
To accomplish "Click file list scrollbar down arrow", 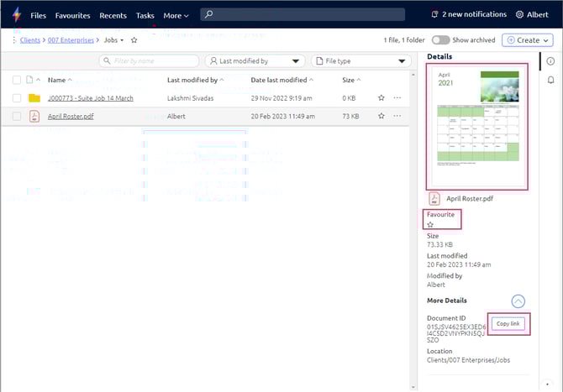I will (413, 387).
